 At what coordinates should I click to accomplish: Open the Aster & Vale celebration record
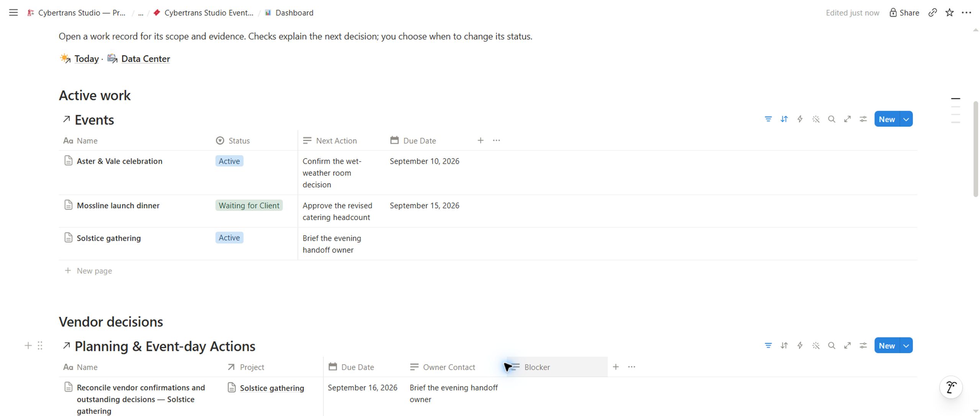tap(119, 161)
